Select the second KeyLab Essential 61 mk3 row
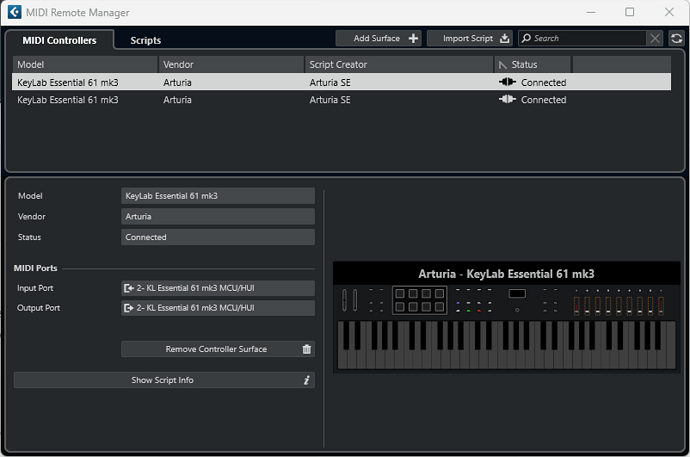690x457 pixels. click(x=341, y=100)
